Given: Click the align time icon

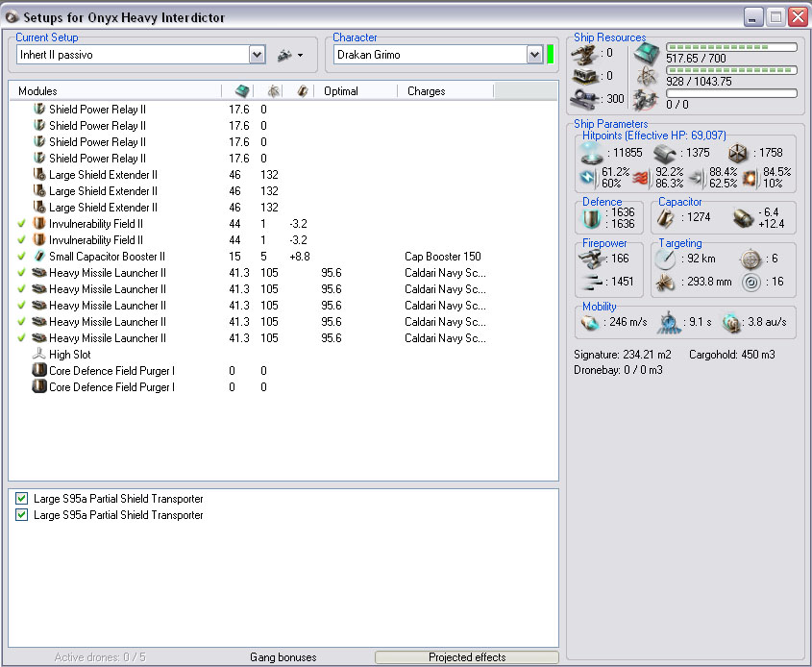Looking at the screenshot, I should (669, 323).
